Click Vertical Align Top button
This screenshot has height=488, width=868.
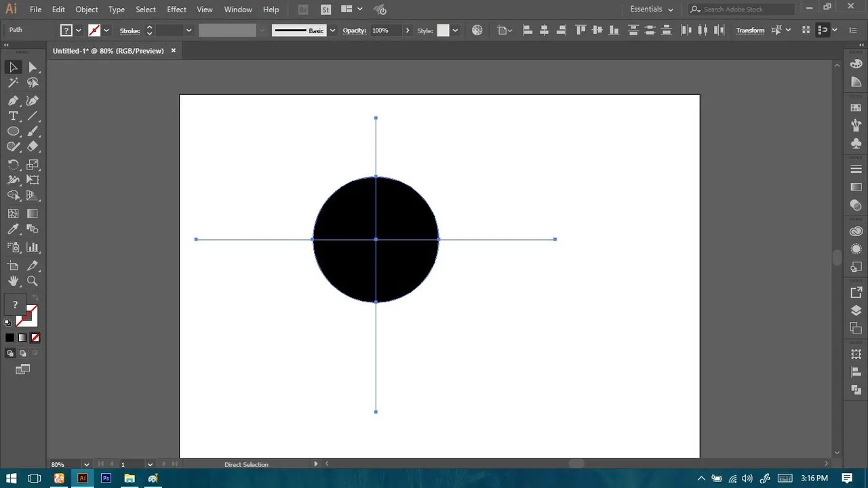pos(580,30)
